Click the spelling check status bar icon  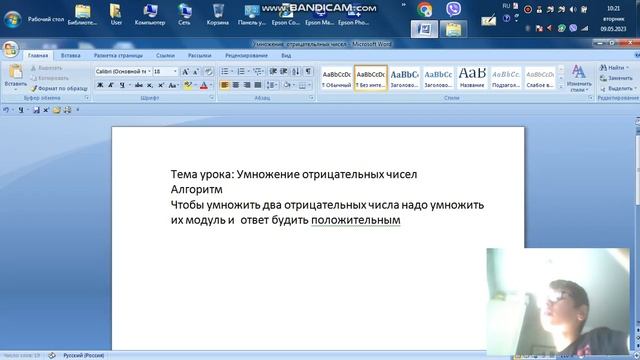pos(51,356)
